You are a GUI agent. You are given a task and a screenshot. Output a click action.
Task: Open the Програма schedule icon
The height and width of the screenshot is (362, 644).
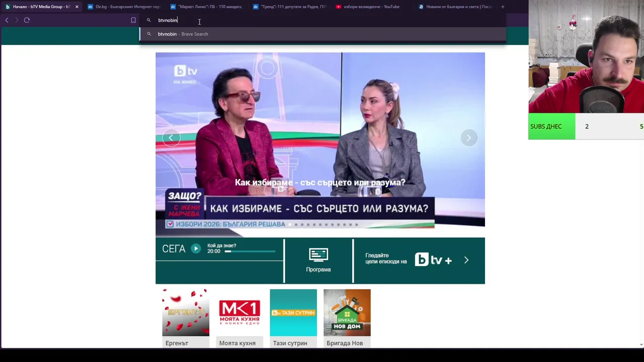pyautogui.click(x=318, y=255)
